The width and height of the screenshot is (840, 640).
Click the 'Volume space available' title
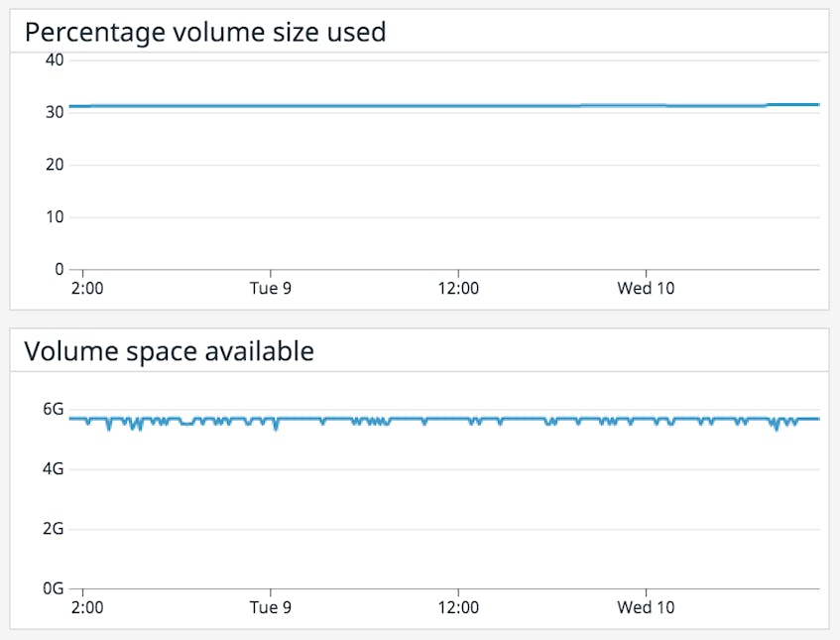pyautogui.click(x=169, y=351)
